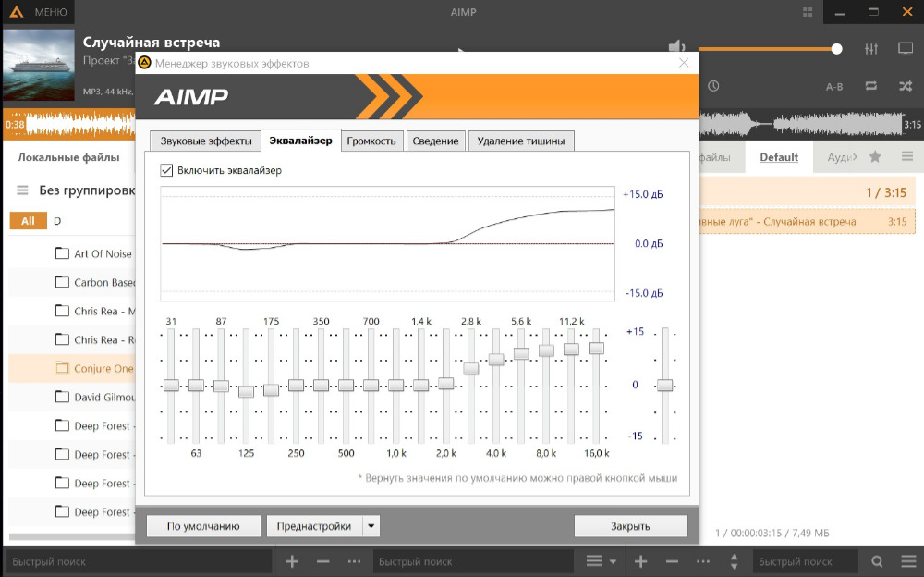Close the sound effects manager dialog

(684, 63)
